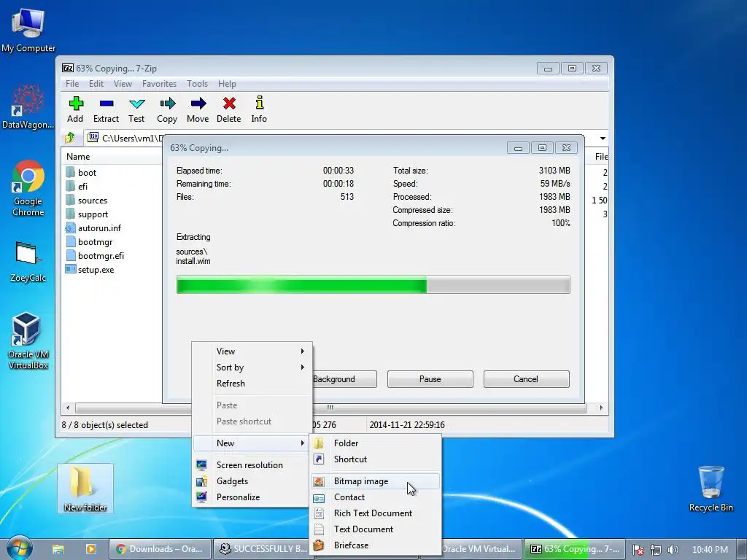The height and width of the screenshot is (560, 747).
Task: Open the Favorites menu
Action: (x=159, y=83)
